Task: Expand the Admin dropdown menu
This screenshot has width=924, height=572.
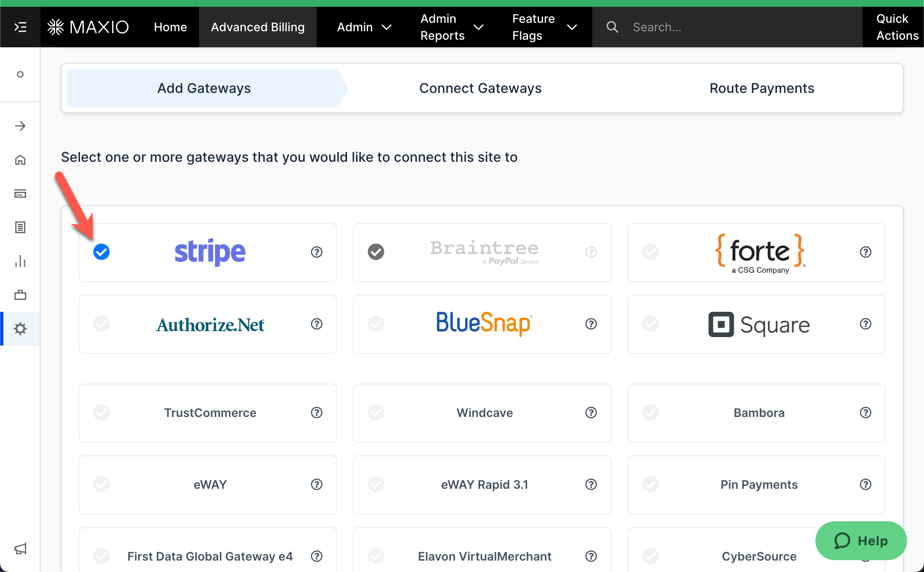Action: tap(364, 27)
